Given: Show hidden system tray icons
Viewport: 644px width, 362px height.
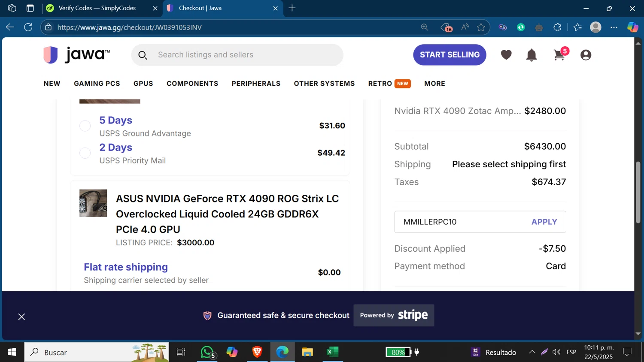Looking at the screenshot, I should (532, 352).
